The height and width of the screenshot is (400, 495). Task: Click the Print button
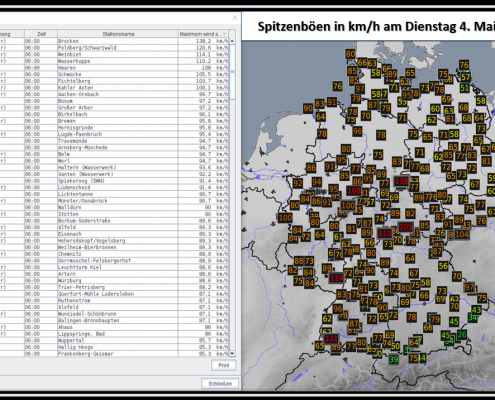click(x=223, y=365)
